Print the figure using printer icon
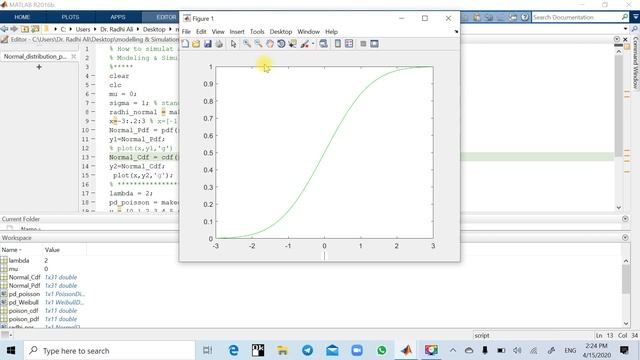 [219, 44]
